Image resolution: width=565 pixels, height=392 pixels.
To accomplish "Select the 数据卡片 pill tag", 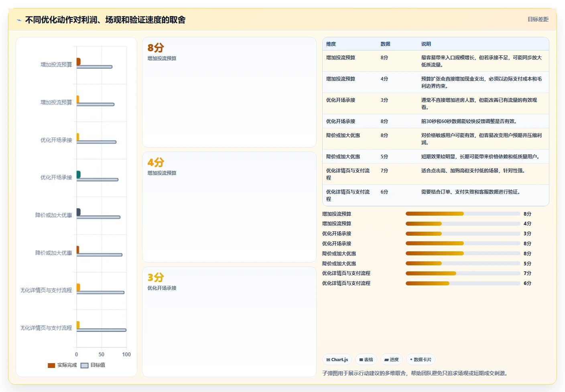I will tap(421, 360).
